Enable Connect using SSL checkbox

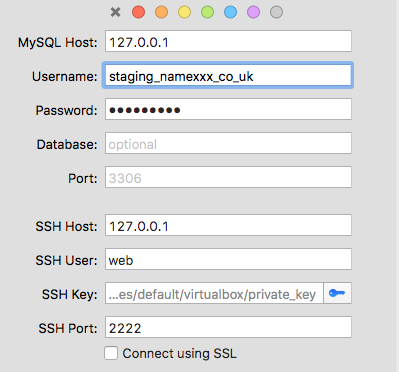click(x=111, y=353)
